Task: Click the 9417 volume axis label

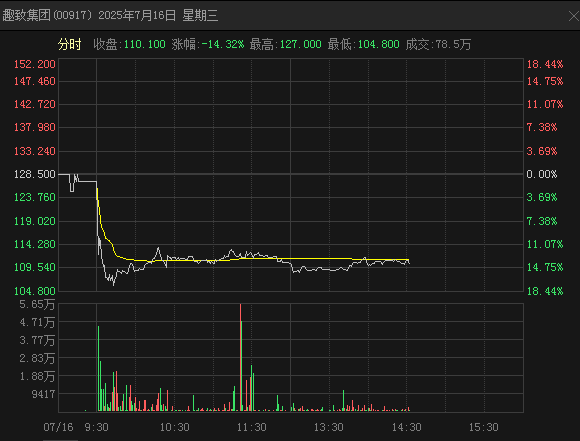Action: click(x=43, y=394)
